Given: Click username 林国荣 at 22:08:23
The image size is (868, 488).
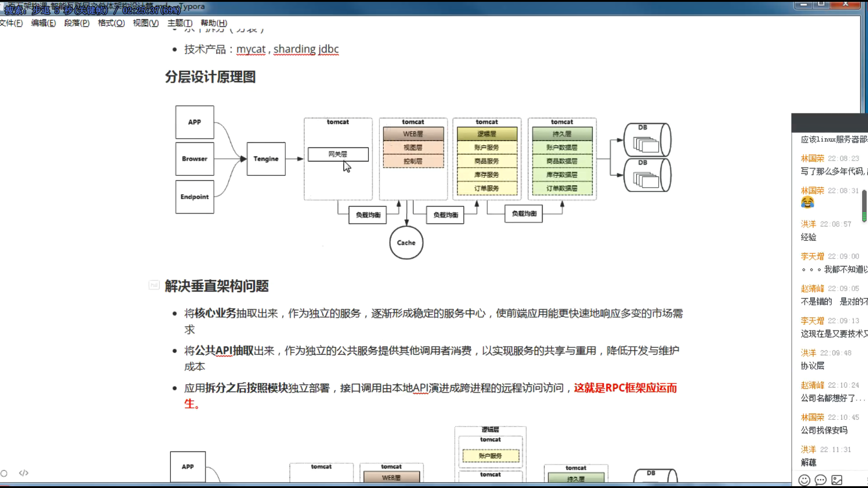Looking at the screenshot, I should [812, 159].
